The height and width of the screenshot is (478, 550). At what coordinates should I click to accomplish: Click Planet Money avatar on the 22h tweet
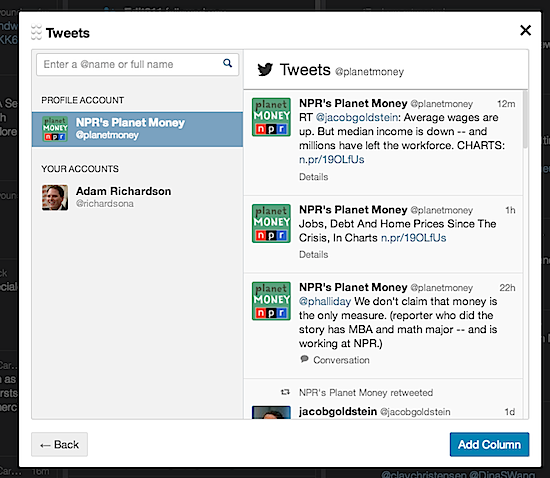271,301
